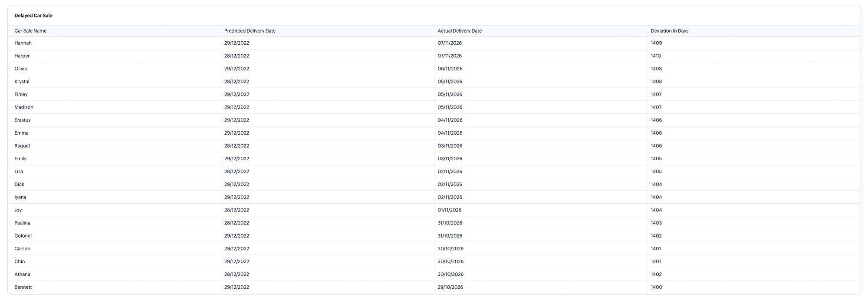The height and width of the screenshot is (301, 868).
Task: Click predicted delivery date 29/12/2022 for Iyana
Action: pos(237,197)
